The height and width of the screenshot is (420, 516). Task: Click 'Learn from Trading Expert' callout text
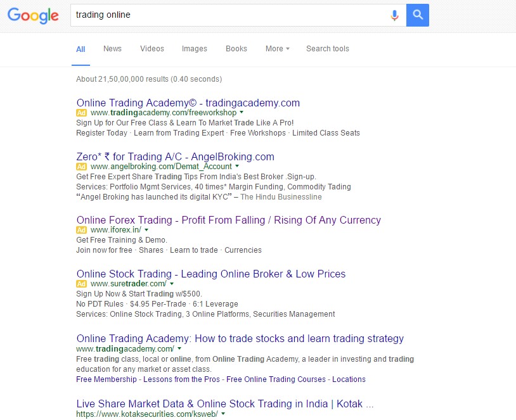coord(179,133)
